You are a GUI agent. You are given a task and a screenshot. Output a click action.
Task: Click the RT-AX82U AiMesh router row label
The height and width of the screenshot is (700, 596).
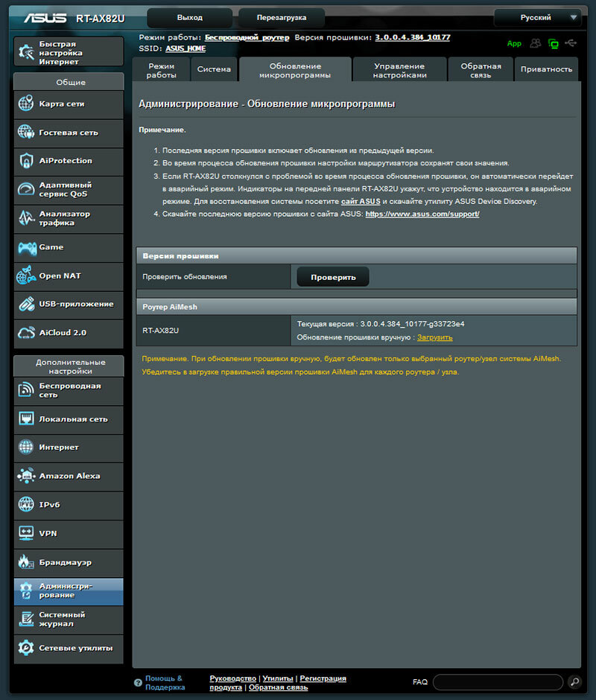(160, 331)
